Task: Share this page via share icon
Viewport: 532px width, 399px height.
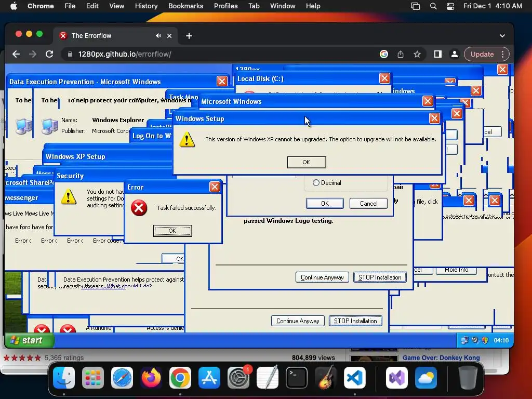Action: point(401,54)
